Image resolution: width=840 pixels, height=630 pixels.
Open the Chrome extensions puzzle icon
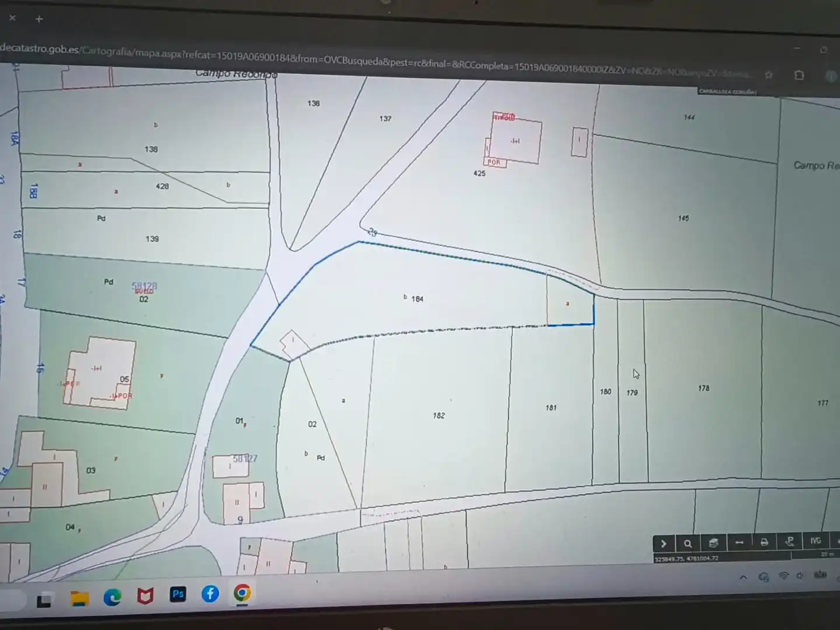[x=799, y=75]
